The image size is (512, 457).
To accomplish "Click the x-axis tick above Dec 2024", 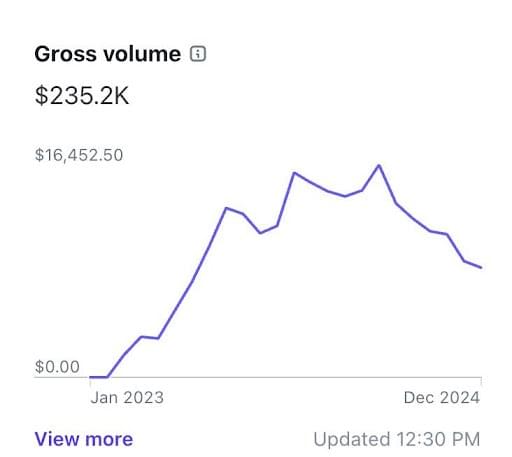I will (481, 382).
